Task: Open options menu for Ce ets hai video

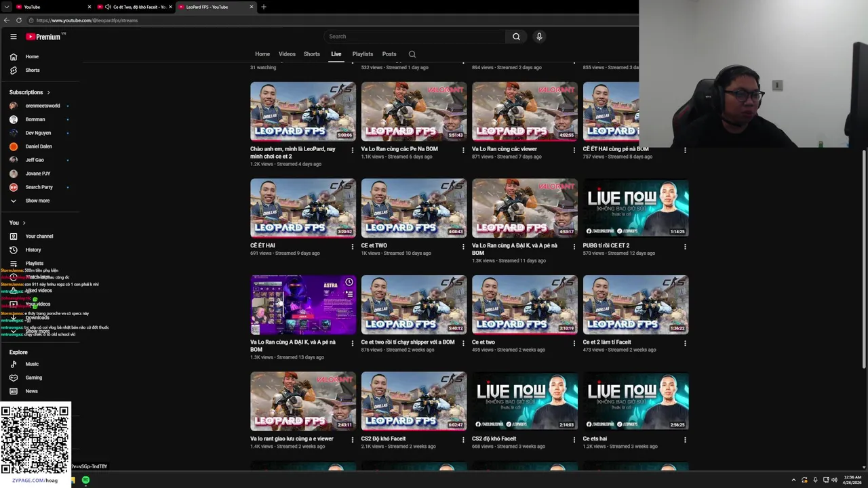Action: 685,440
